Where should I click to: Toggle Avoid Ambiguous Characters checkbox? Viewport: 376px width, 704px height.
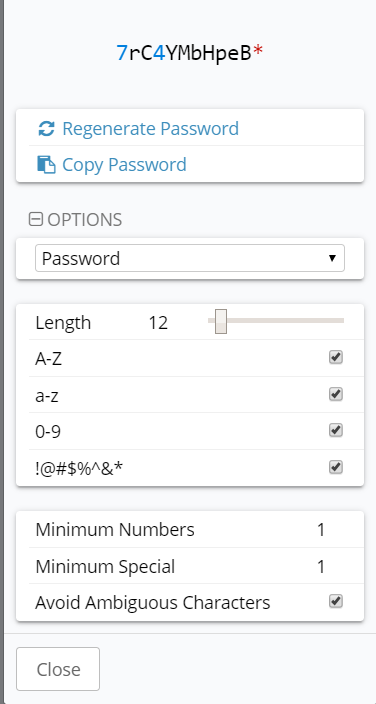(x=336, y=601)
